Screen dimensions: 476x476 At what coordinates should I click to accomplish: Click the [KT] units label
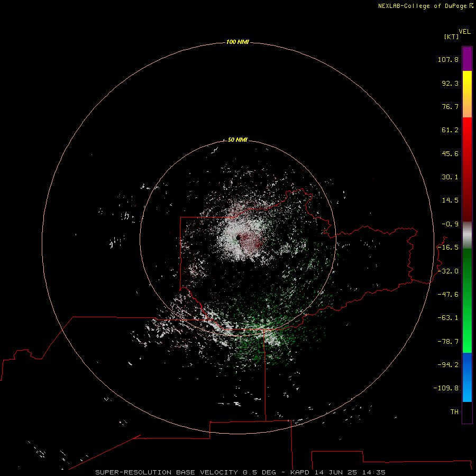coord(452,36)
